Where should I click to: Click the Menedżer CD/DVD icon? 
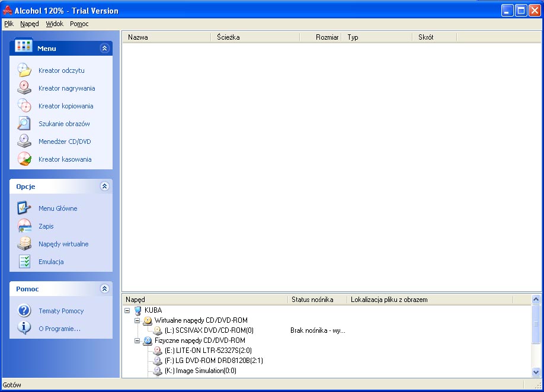24,141
